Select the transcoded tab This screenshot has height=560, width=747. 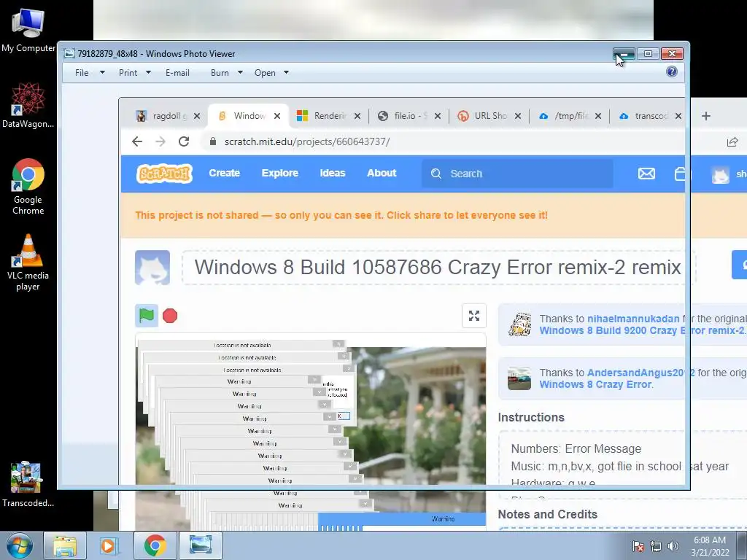point(643,116)
